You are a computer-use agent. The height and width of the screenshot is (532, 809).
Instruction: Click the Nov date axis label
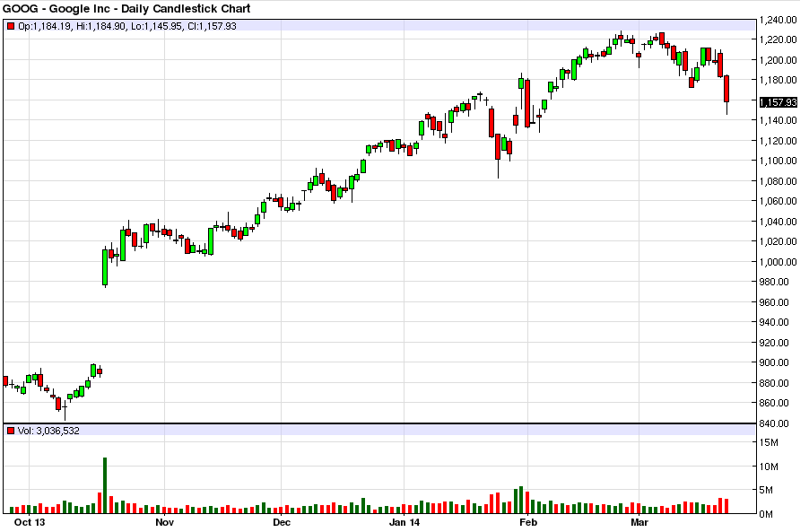click(165, 522)
